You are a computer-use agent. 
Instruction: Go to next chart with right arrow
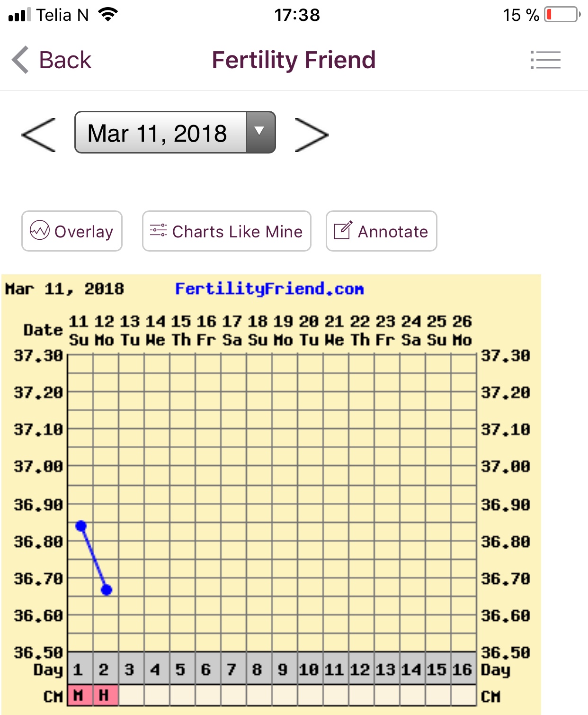point(311,135)
